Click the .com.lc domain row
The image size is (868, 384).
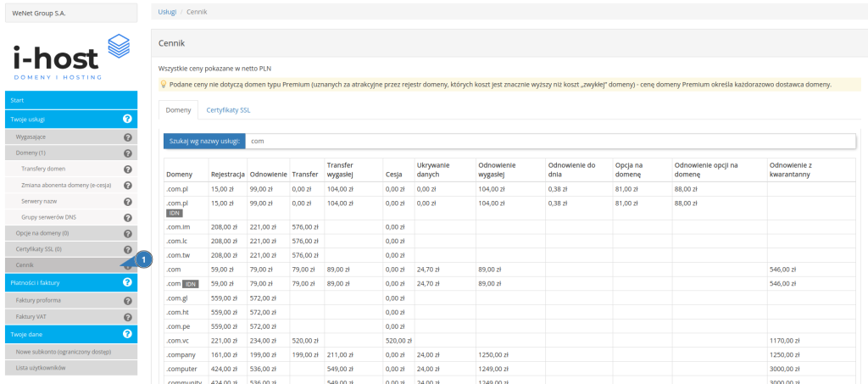coord(509,242)
